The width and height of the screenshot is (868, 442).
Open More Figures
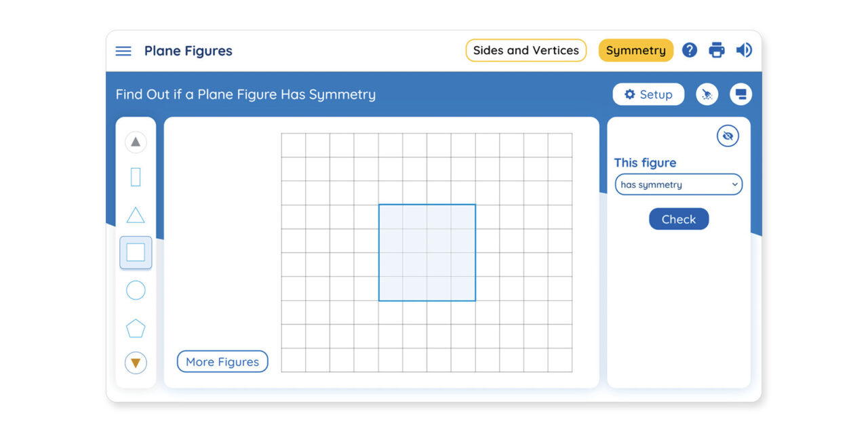(x=222, y=361)
